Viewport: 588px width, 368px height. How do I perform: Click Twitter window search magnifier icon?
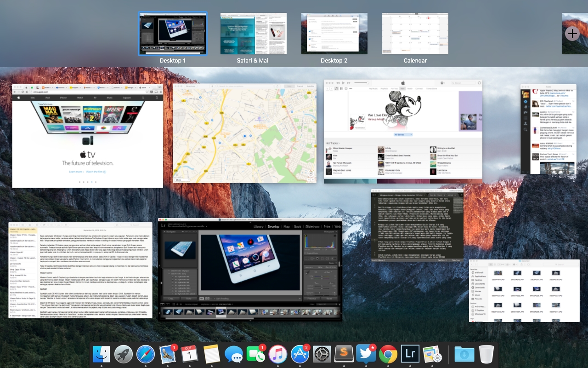pyautogui.click(x=526, y=129)
